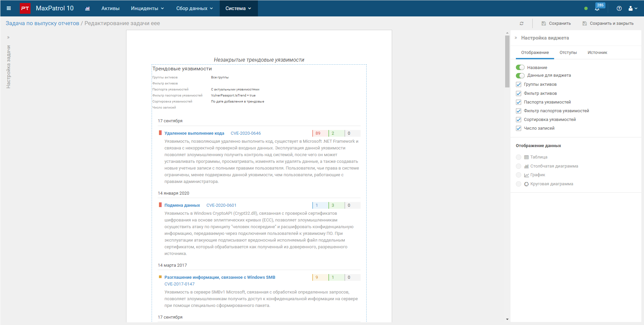
Task: Click the donut icon beside Круговая диаграмма
Action: (x=526, y=184)
